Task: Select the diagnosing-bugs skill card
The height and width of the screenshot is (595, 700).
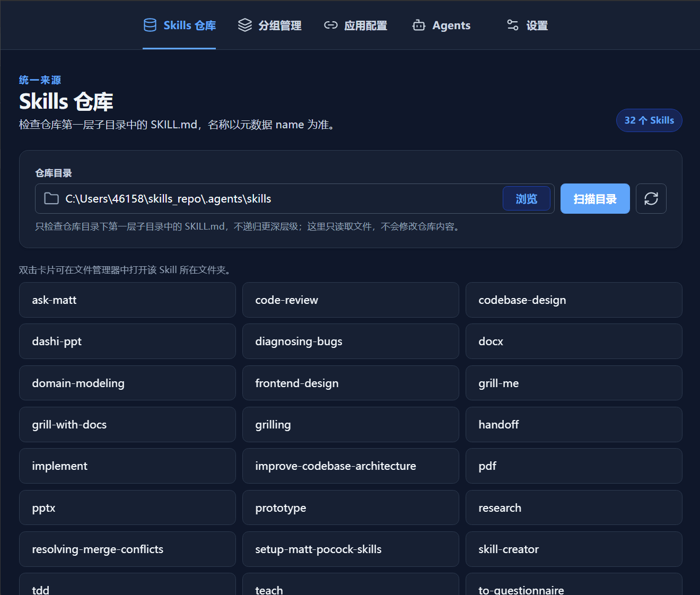Action: 351,342
